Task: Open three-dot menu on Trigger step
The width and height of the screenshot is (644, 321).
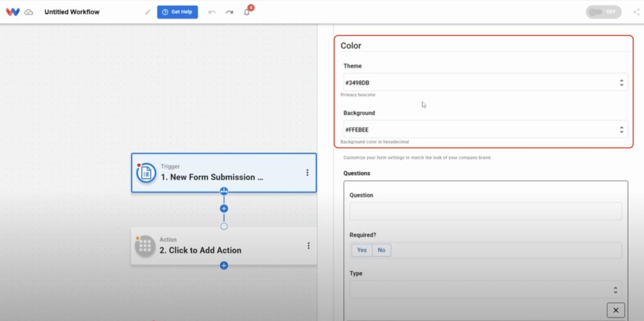Action: (x=307, y=173)
